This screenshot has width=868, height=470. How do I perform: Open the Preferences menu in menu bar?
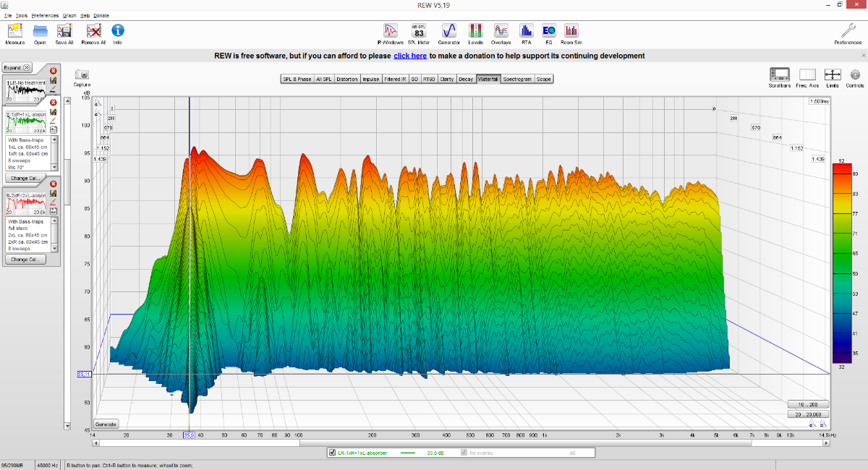(46, 15)
